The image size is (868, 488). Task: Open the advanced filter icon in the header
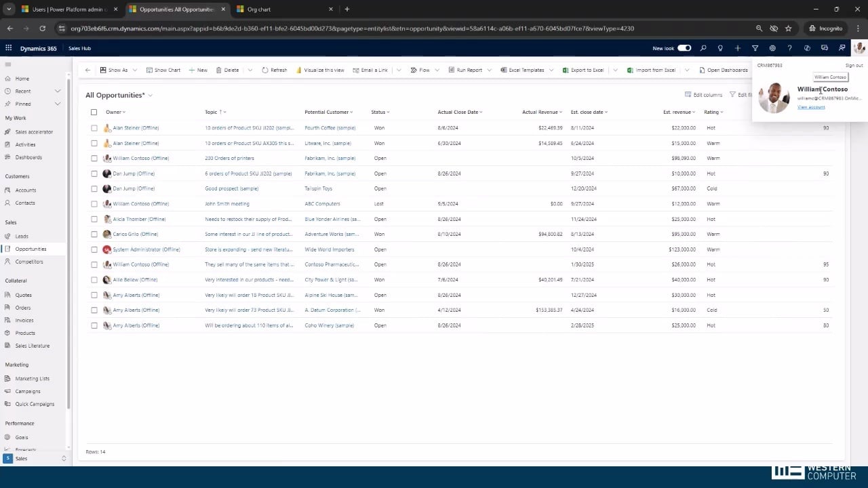tap(754, 48)
